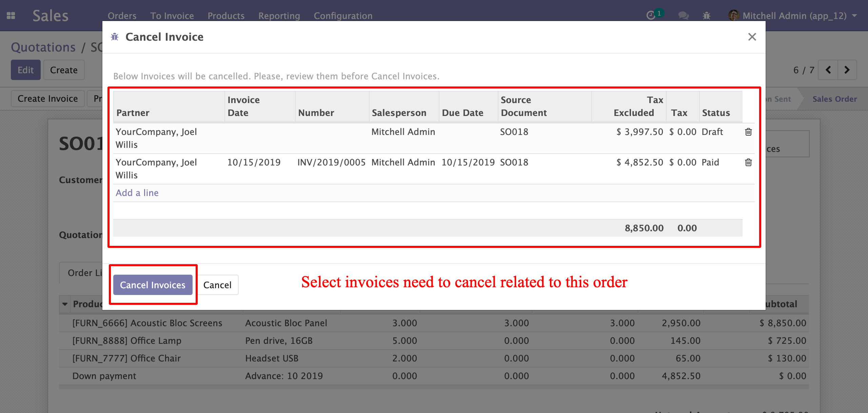Collapse the Product column caret

(65, 304)
